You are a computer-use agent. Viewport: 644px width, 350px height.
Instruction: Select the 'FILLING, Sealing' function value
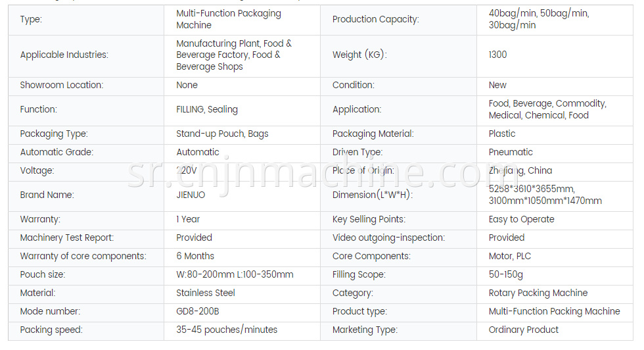coord(207,109)
